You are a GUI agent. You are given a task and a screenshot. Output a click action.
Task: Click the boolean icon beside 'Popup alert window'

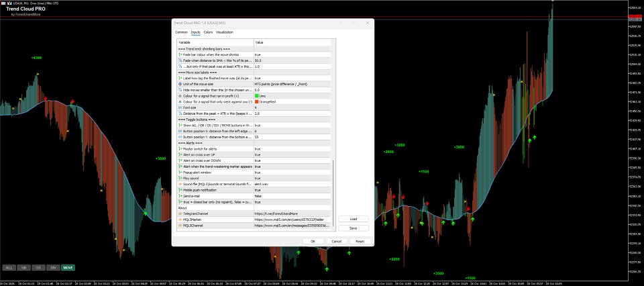[180, 173]
